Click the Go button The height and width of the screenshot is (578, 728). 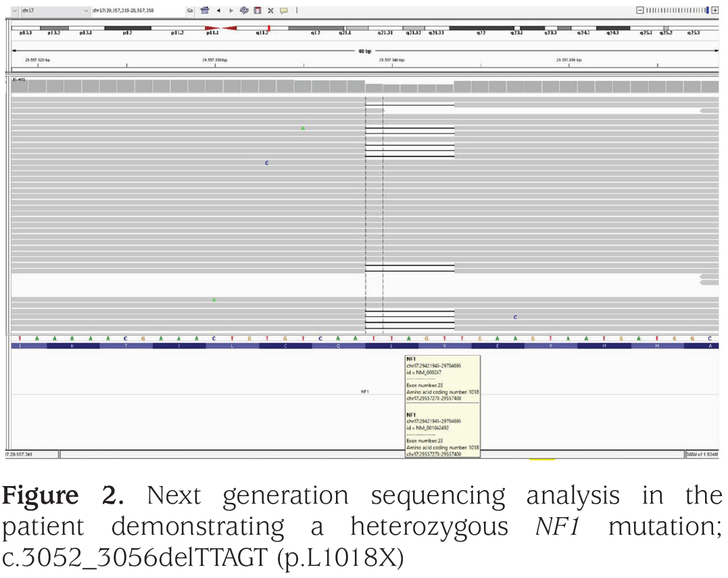[190, 10]
